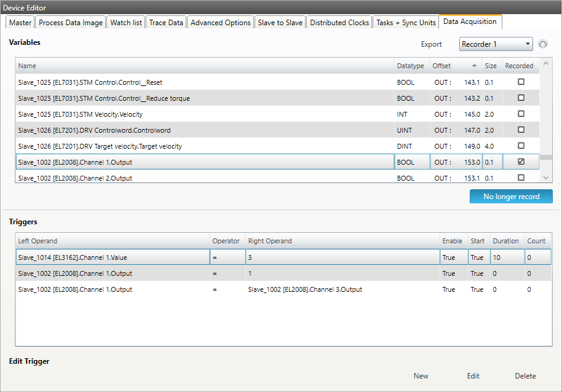Sort variables by the Name column header
The width and height of the screenshot is (562, 392).
203,66
